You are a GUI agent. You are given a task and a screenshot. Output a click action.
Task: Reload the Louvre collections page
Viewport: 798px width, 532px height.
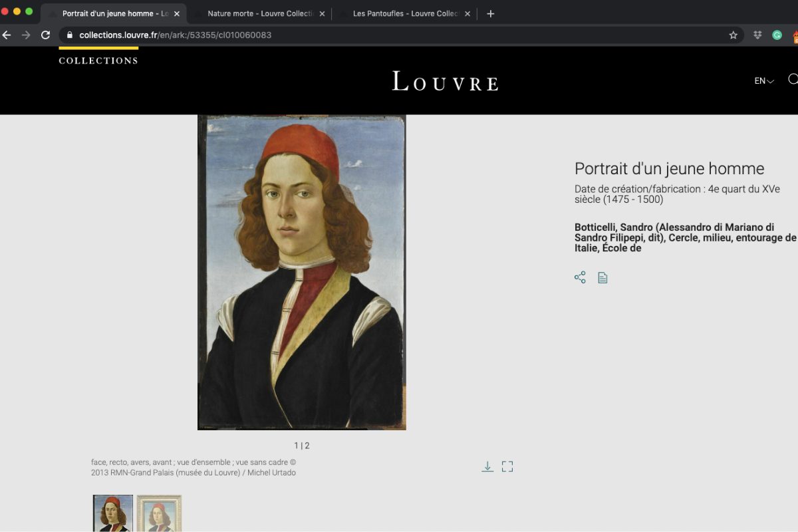click(x=45, y=35)
